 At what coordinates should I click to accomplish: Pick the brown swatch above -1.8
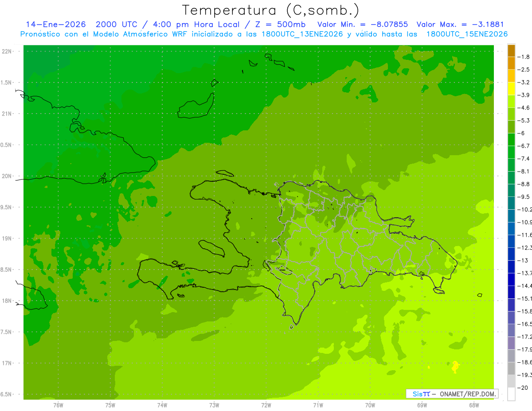(511, 51)
